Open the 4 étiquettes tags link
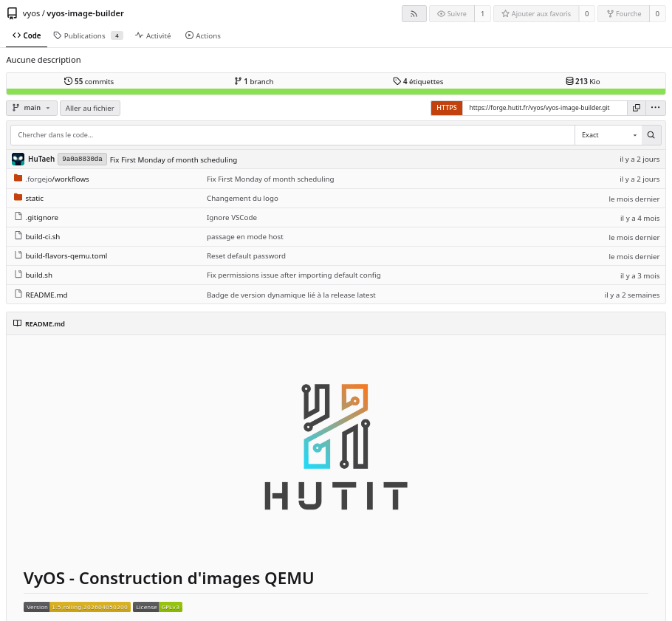This screenshot has width=672, height=621. point(418,81)
